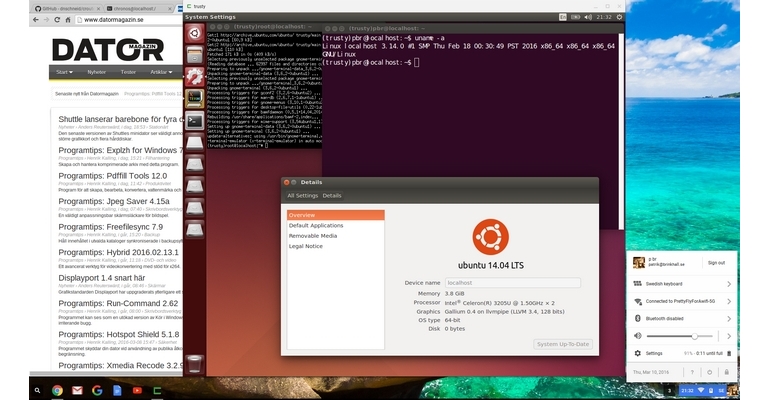This screenshot has width=770, height=400.
Task: Open the green crouton shelf icon
Action: 157,391
